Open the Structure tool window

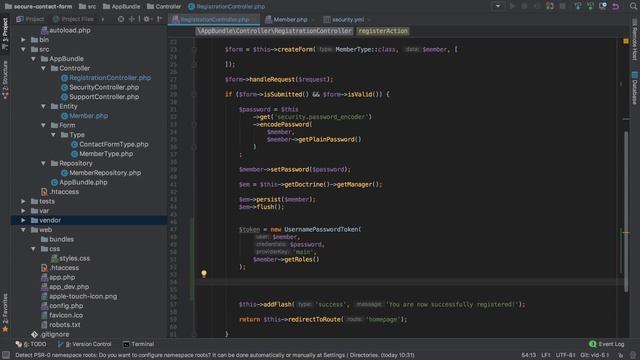[x=5, y=80]
